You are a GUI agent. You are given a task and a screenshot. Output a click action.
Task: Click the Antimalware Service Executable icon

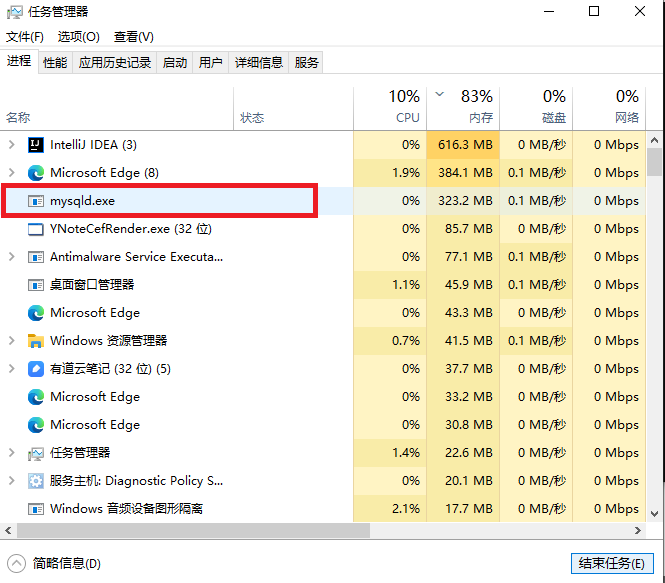(x=36, y=257)
